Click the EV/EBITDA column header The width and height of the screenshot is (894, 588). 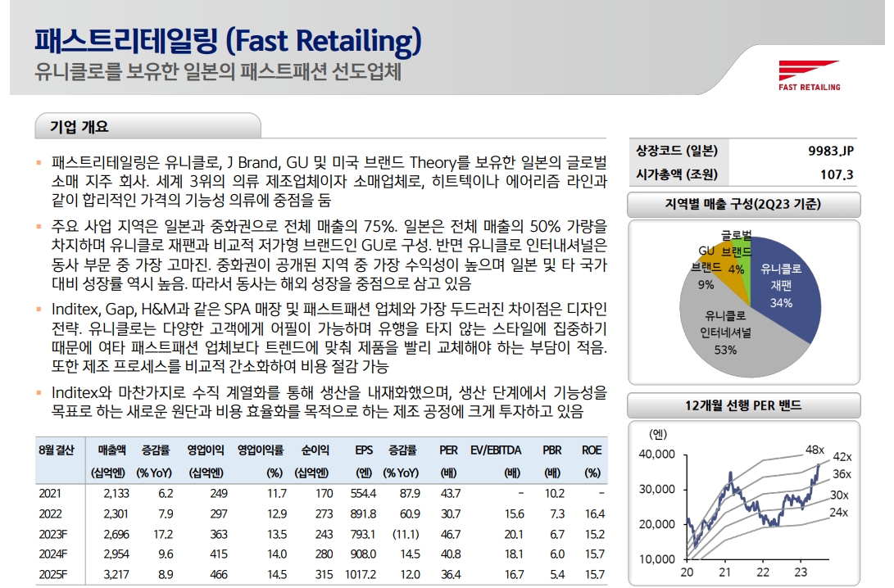point(496,450)
